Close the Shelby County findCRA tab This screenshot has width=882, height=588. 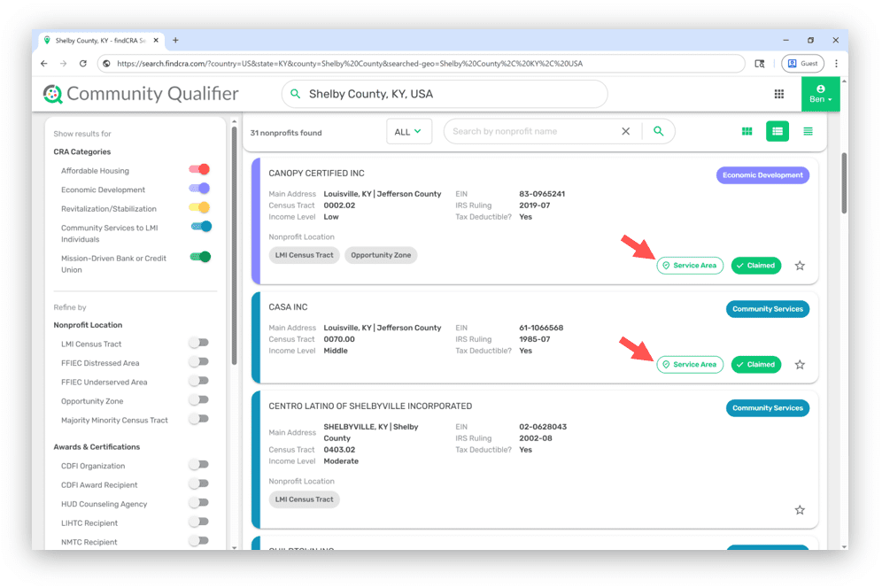(156, 41)
